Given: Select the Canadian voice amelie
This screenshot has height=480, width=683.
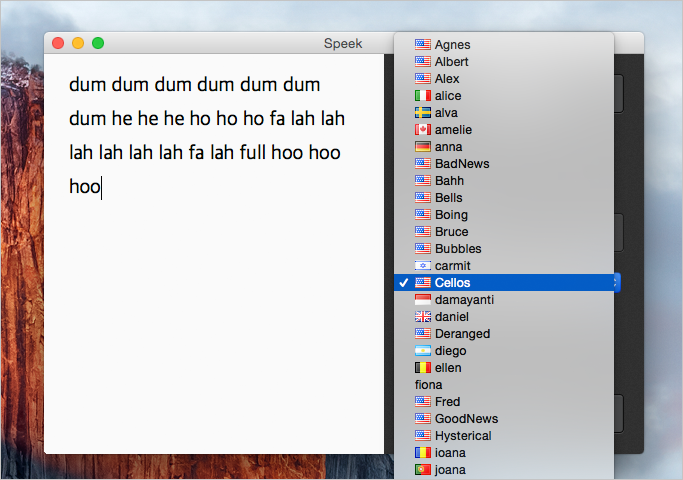Looking at the screenshot, I should click(x=504, y=129).
